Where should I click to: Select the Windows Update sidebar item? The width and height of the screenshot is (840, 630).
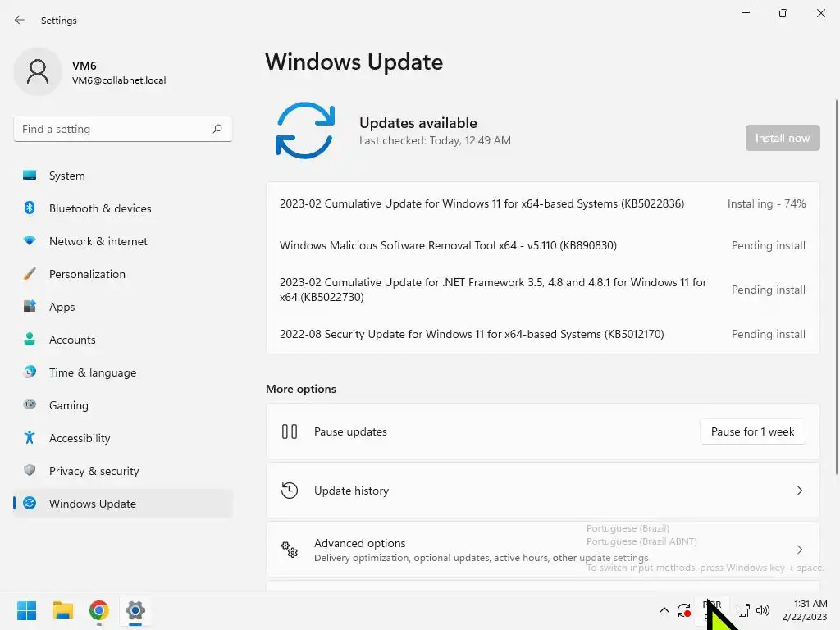point(123,503)
